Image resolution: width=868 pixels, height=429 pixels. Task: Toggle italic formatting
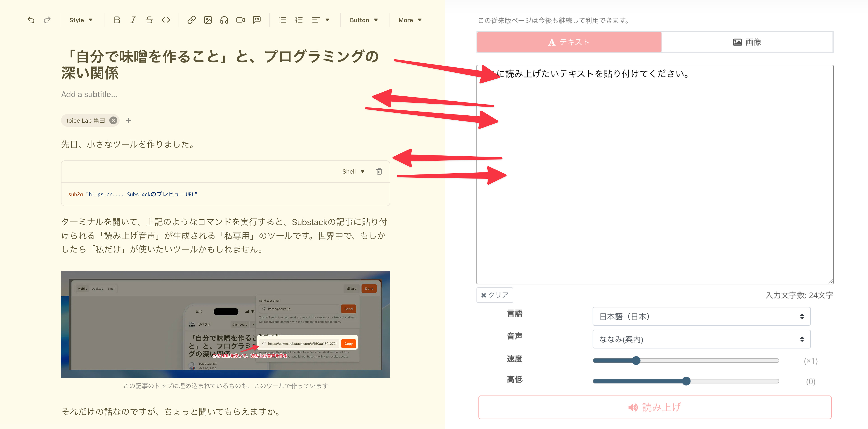[x=133, y=20]
